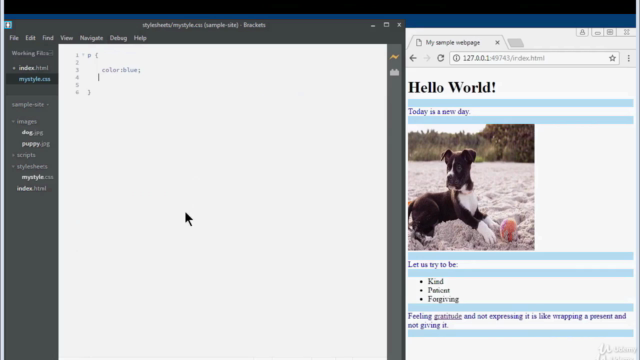Select index.html in Working Files
640x360 pixels.
pyautogui.click(x=33, y=68)
